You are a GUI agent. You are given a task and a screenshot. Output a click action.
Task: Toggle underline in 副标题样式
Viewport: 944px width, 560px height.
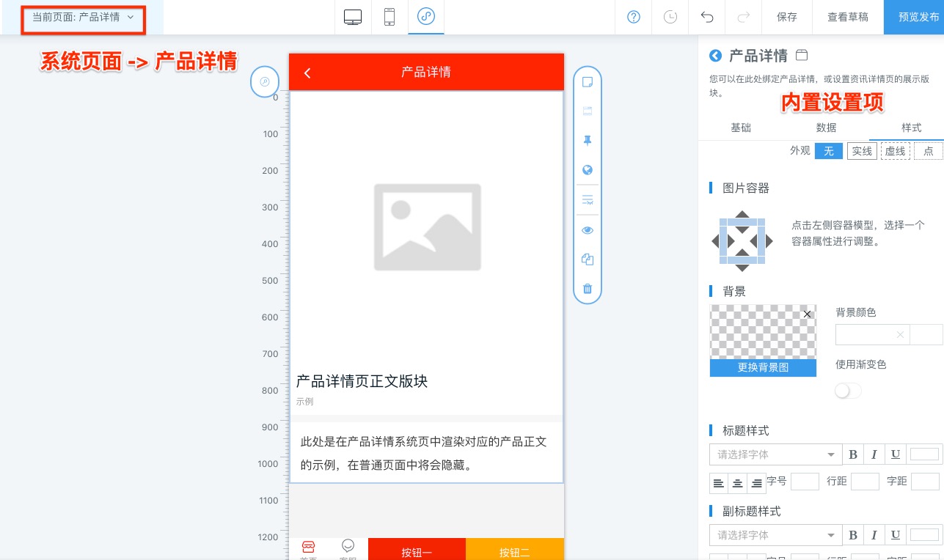coord(896,535)
